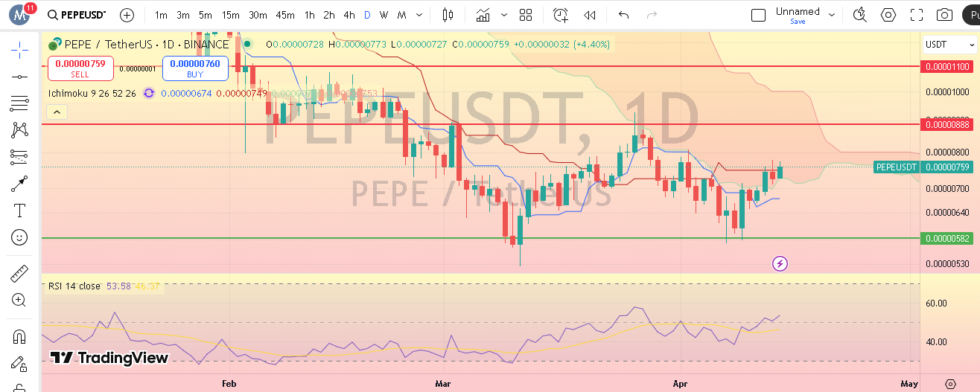Image resolution: width=980 pixels, height=392 pixels.
Task: Open the Fibonacci and Gann tools
Action: tap(20, 103)
